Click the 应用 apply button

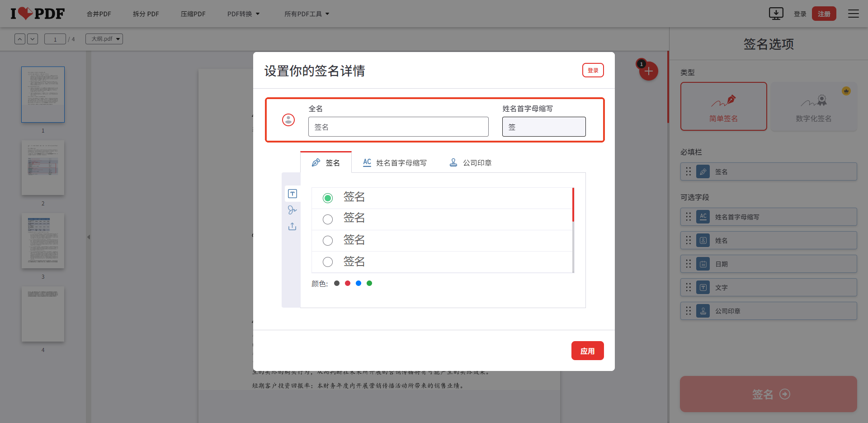[x=587, y=351]
